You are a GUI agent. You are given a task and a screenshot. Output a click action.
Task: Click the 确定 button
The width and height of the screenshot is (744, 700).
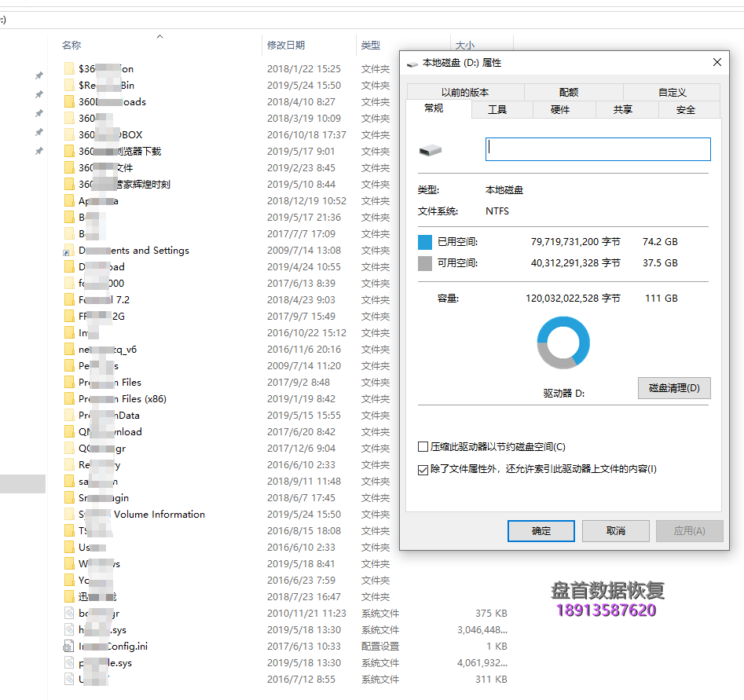tap(541, 530)
